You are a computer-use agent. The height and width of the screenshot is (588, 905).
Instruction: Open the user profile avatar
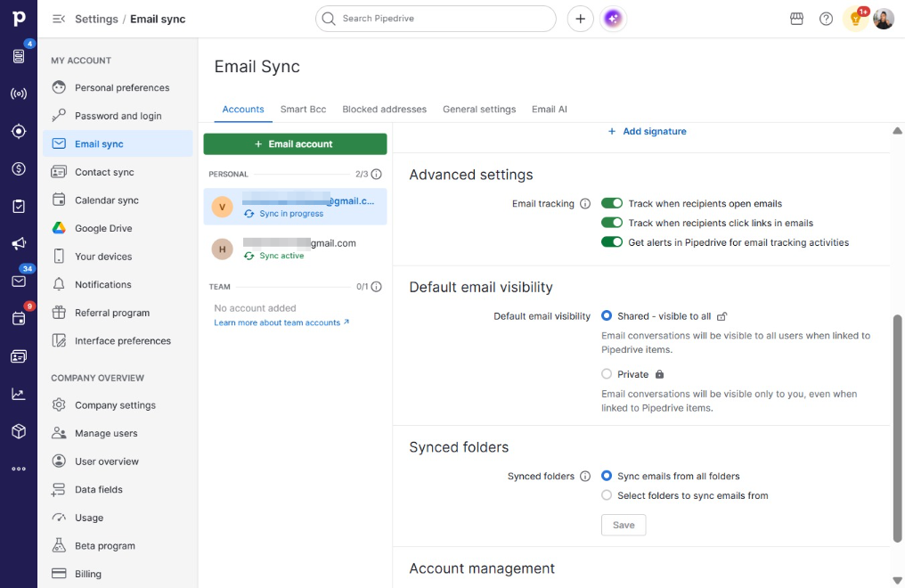click(x=883, y=19)
